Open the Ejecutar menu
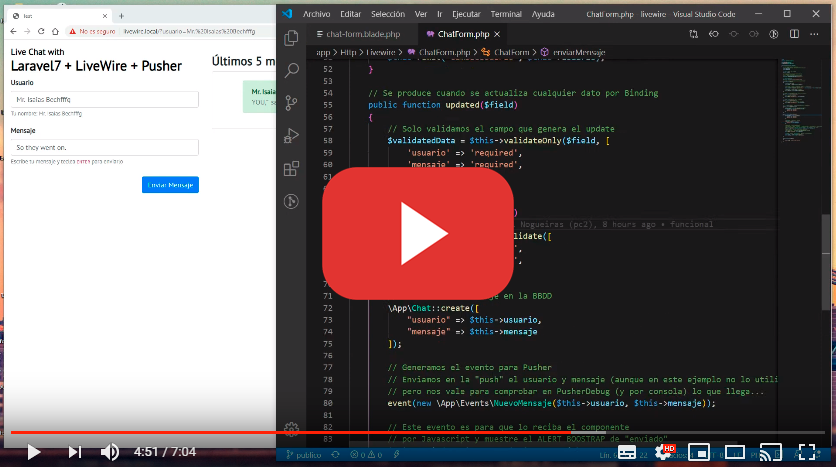Screen dimensions: 836x467 point(466,14)
